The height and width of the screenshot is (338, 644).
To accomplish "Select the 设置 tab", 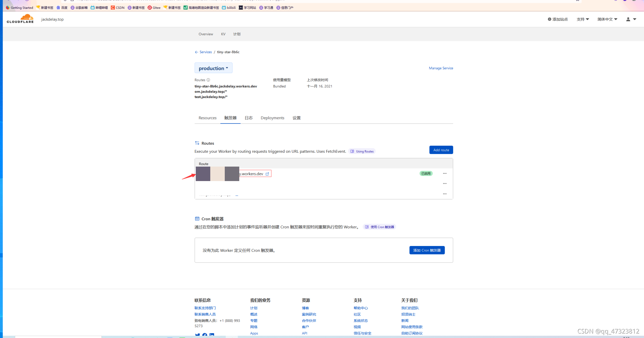I will (x=297, y=118).
